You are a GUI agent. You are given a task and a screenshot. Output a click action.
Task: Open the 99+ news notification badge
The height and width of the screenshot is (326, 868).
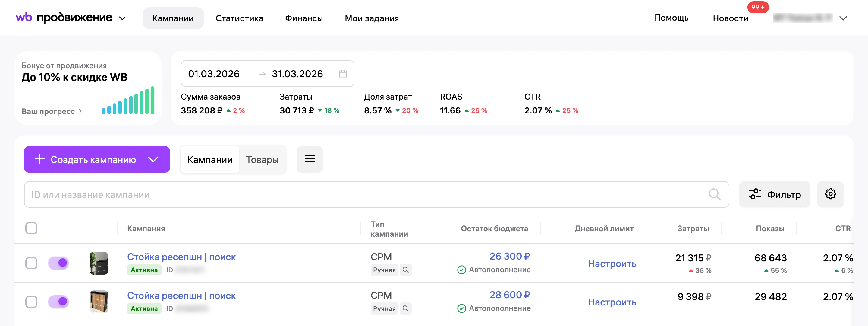[758, 7]
